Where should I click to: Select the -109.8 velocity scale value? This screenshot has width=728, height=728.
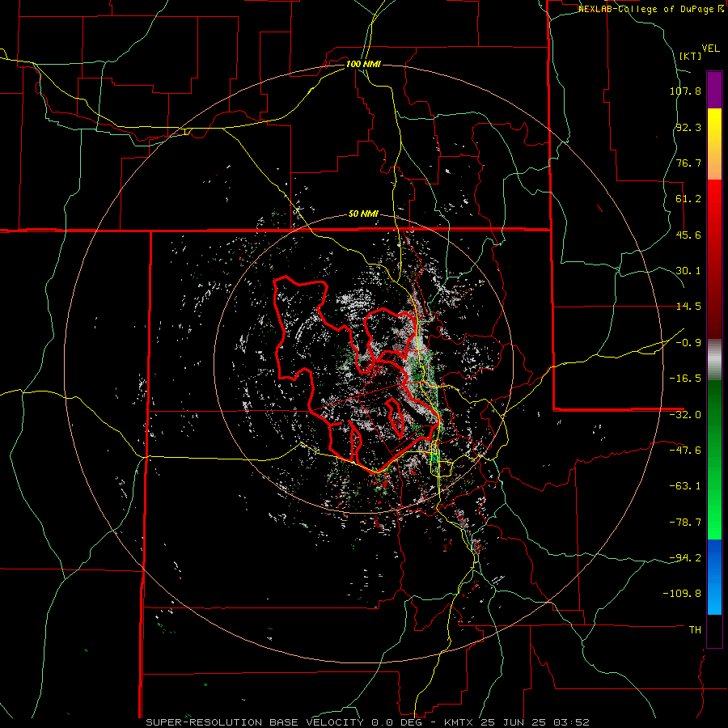pos(682,594)
